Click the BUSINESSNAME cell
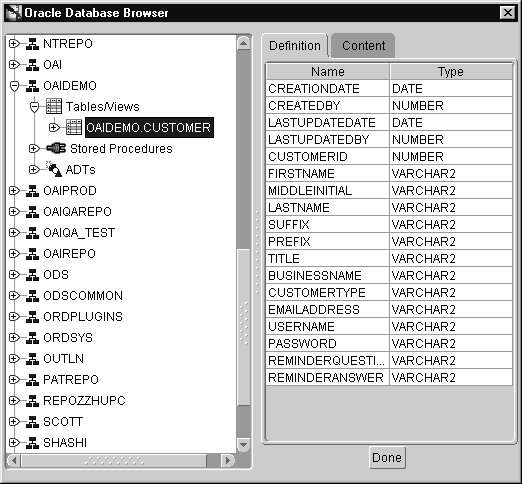522x484 pixels. coord(328,276)
